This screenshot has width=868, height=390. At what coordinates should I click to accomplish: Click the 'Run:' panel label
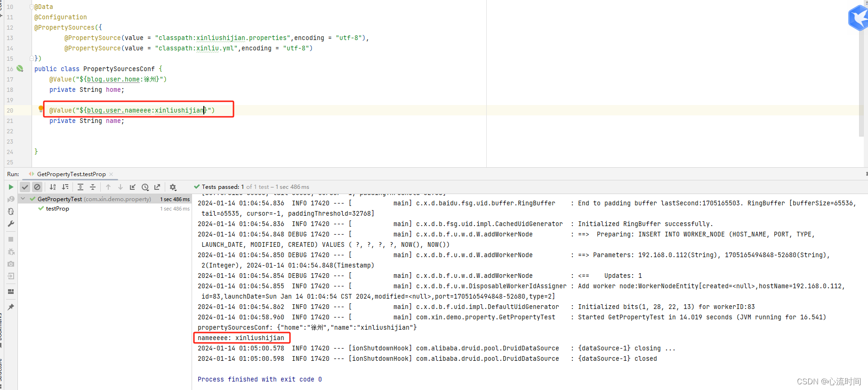13,174
